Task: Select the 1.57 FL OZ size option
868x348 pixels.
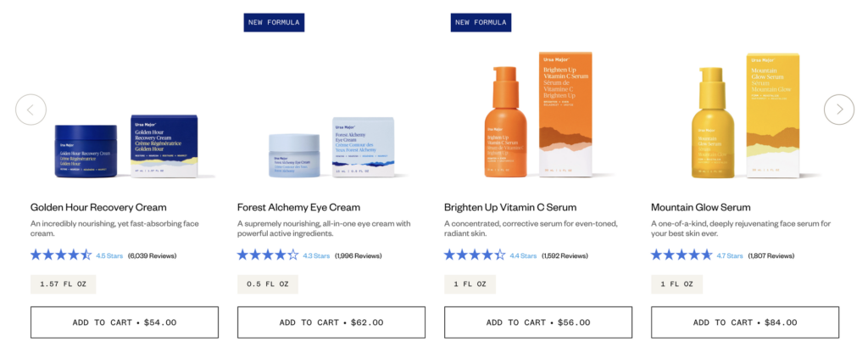Action: tap(63, 284)
